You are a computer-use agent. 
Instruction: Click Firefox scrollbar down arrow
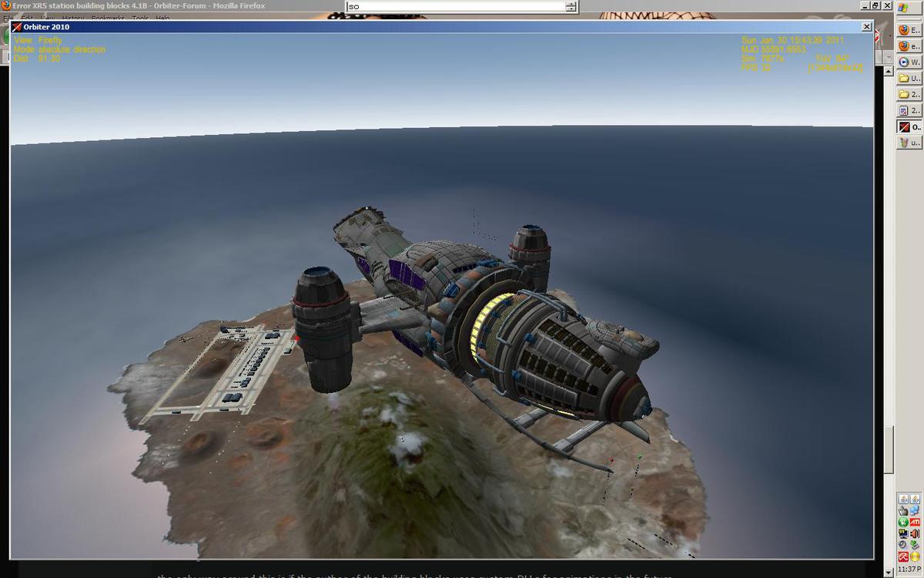[889, 572]
